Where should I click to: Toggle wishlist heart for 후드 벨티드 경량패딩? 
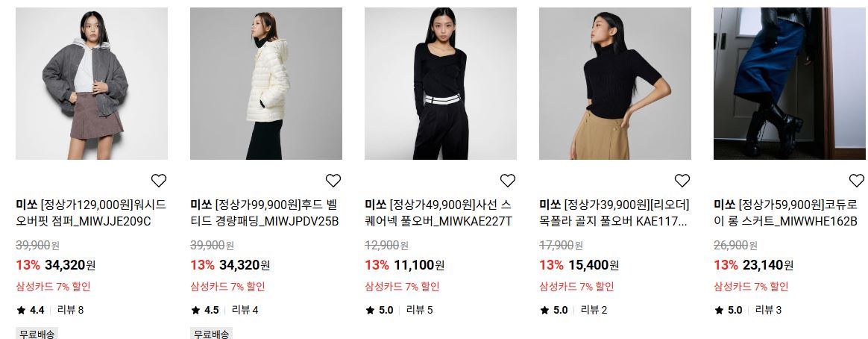[x=333, y=181]
